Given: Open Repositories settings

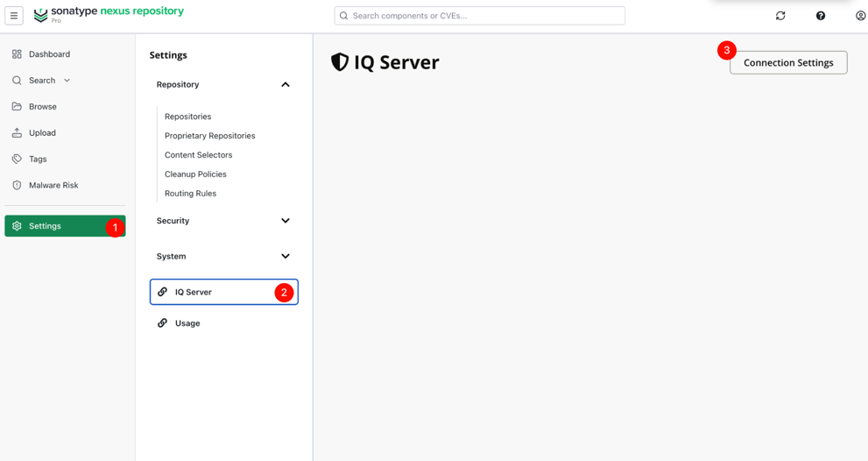Looking at the screenshot, I should point(187,117).
